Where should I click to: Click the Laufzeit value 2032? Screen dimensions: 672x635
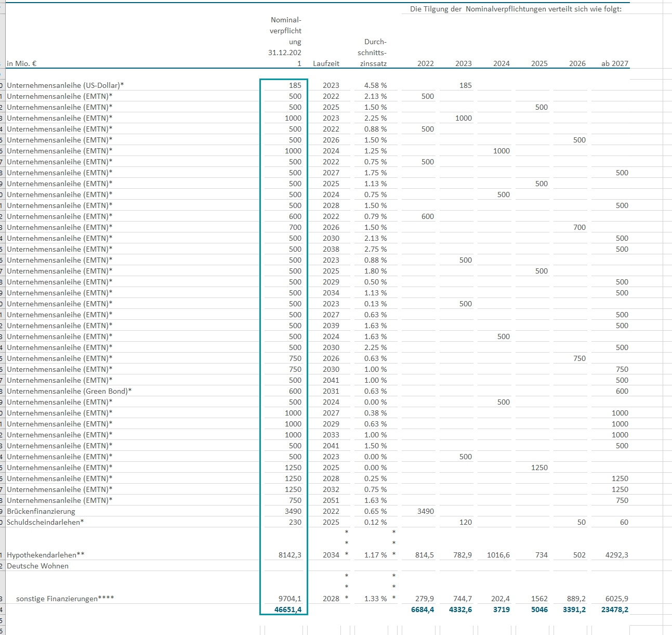click(x=331, y=489)
